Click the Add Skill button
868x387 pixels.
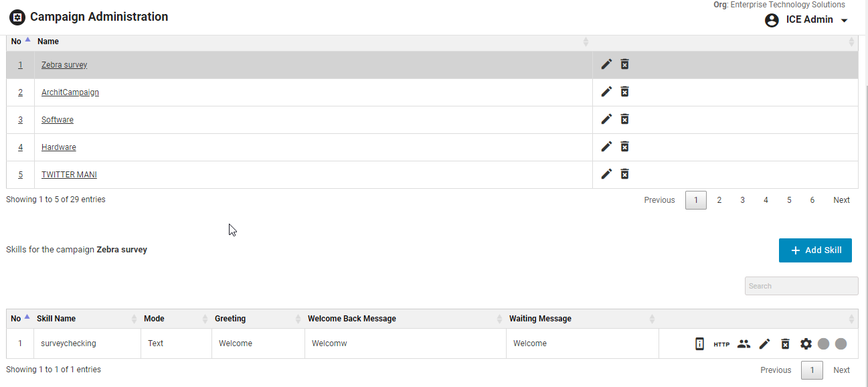(x=815, y=250)
